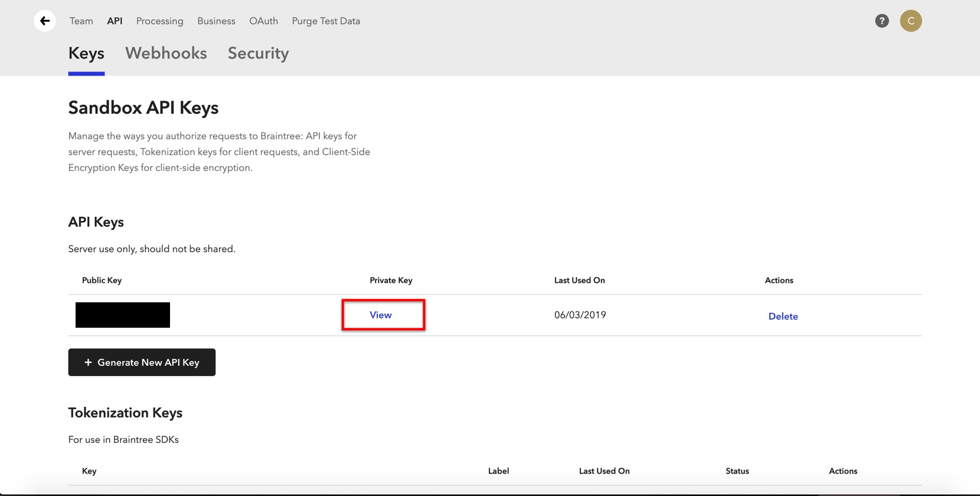
Task: Navigate to the OAuth settings
Action: pyautogui.click(x=263, y=21)
